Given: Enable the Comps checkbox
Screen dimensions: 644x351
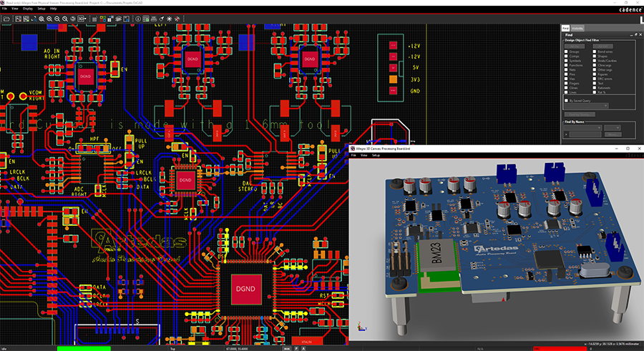Looking at the screenshot, I should [x=566, y=56].
